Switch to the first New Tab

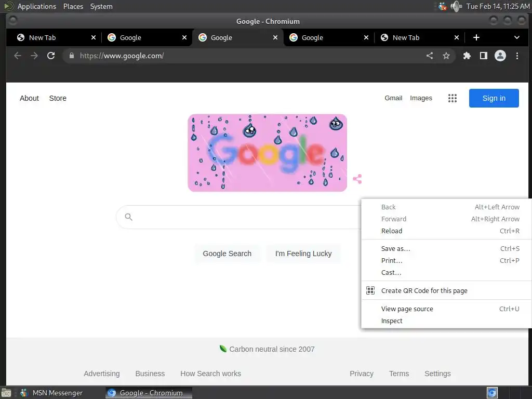point(54,37)
